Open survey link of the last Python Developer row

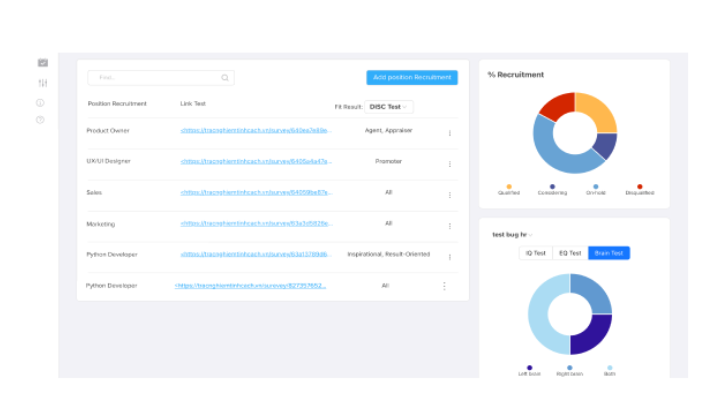point(250,285)
